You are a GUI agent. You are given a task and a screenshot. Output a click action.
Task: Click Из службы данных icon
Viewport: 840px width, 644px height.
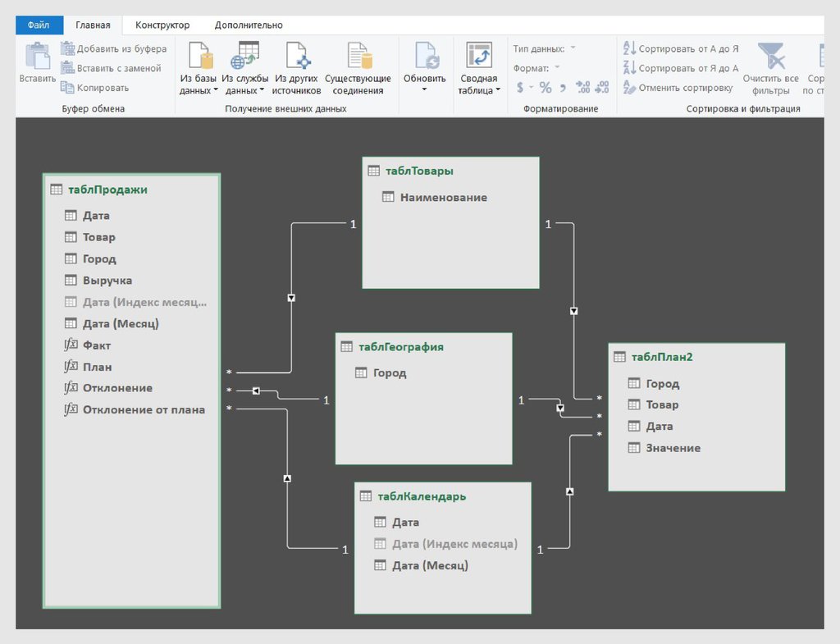pyautogui.click(x=244, y=57)
